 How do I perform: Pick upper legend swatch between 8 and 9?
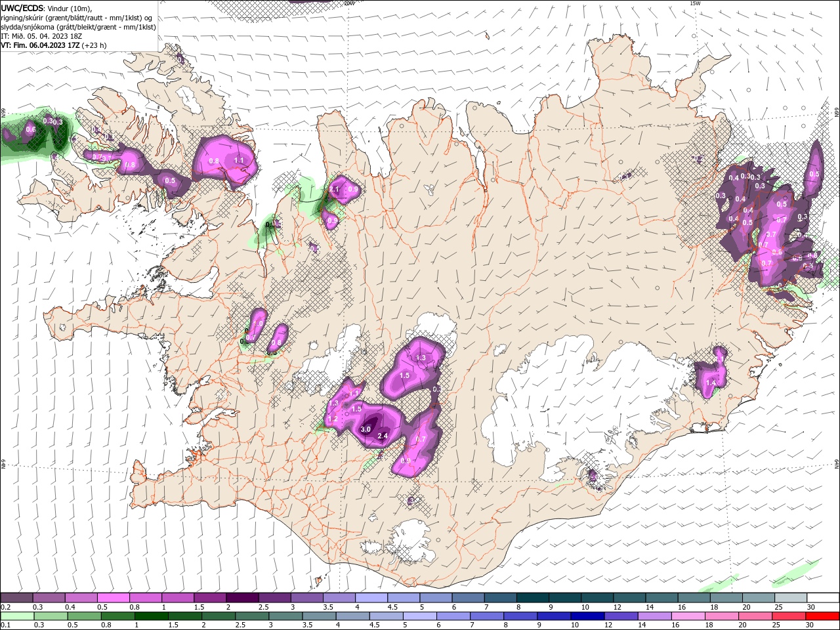[532, 598]
